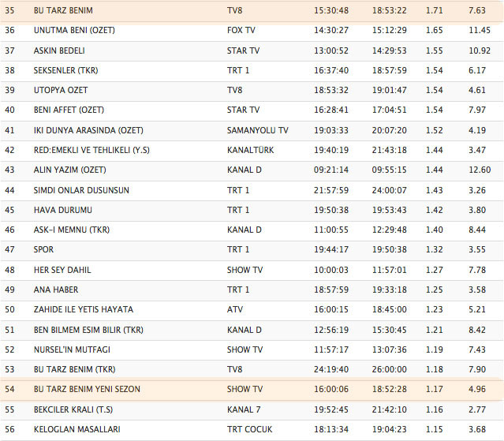
Task: Select ALIN YAZIM (OZET) program name
Action: point(69,170)
